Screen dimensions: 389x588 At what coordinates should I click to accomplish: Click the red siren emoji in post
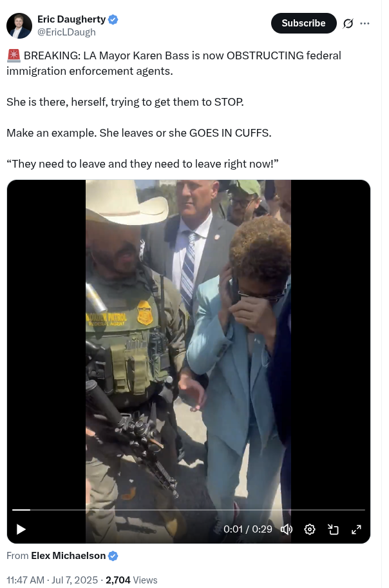coord(14,55)
